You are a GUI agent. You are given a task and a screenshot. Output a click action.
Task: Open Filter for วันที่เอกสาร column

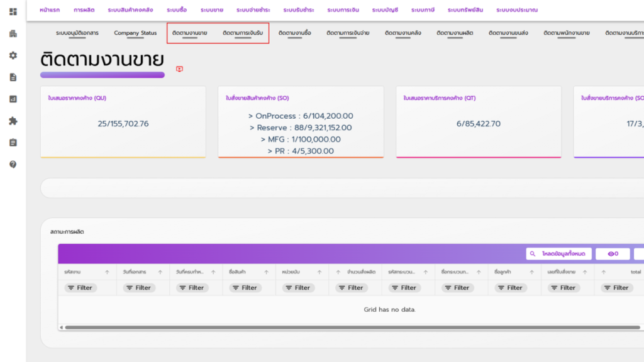[139, 288]
